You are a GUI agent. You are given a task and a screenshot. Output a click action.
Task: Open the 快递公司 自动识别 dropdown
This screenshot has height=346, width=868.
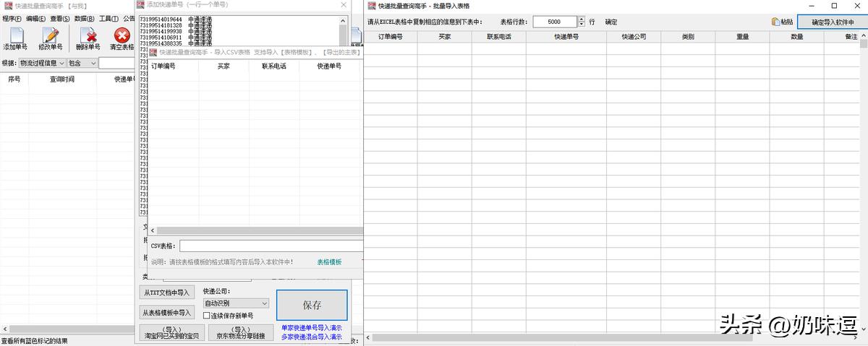click(236, 303)
